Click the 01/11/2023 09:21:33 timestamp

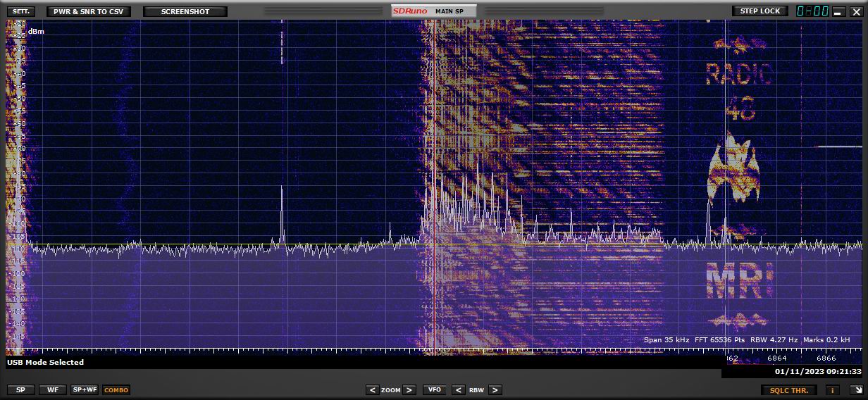[x=818, y=371]
